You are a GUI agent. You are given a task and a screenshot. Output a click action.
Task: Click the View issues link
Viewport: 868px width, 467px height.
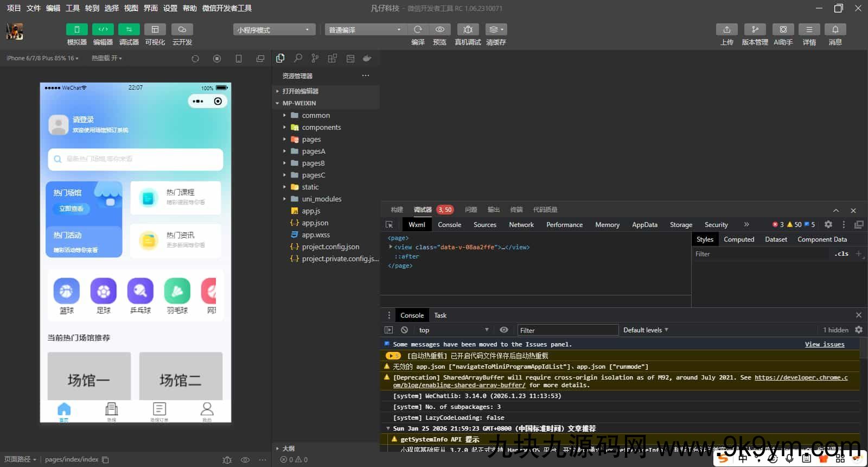coord(824,344)
